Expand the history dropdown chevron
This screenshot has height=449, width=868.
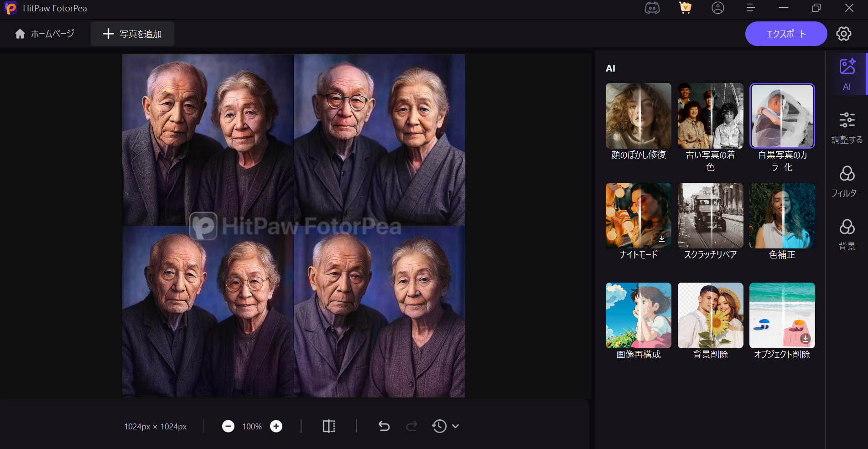coord(455,426)
